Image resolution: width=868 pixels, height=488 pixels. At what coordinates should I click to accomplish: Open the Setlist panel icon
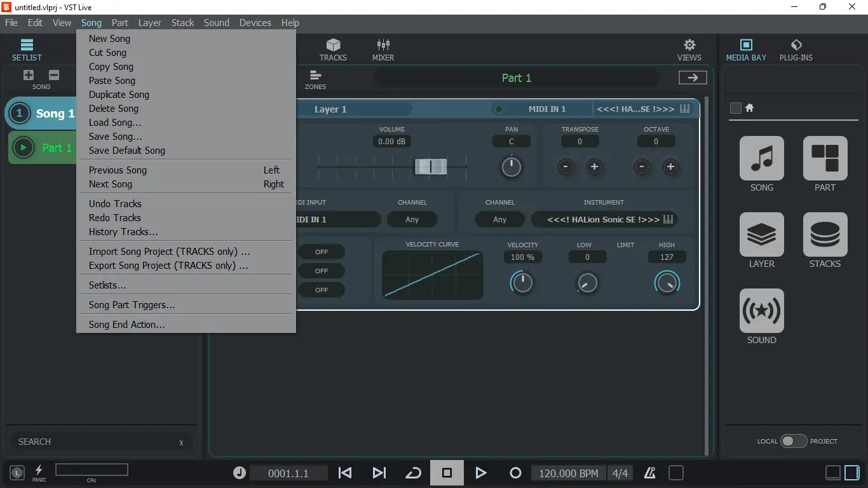[x=27, y=50]
